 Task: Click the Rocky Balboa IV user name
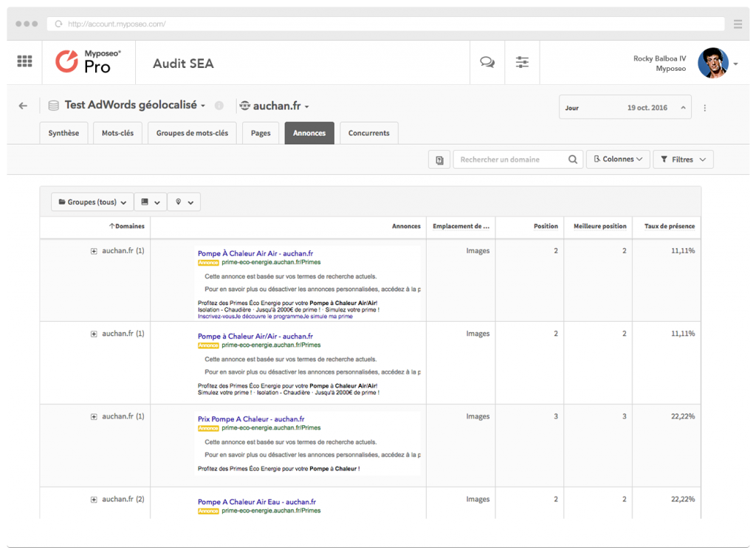pyautogui.click(x=659, y=58)
